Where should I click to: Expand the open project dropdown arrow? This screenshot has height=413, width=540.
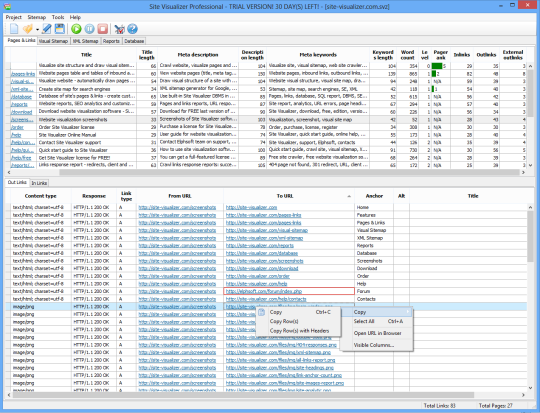pyautogui.click(x=37, y=30)
